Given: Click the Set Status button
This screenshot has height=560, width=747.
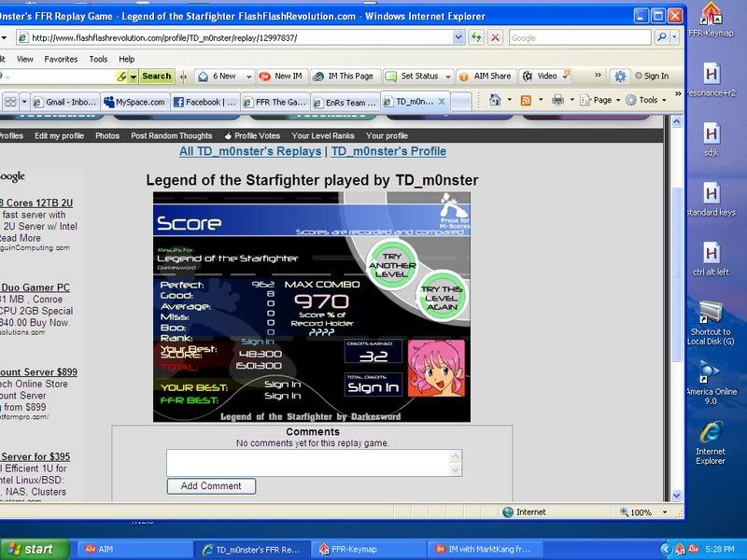Looking at the screenshot, I should [413, 77].
